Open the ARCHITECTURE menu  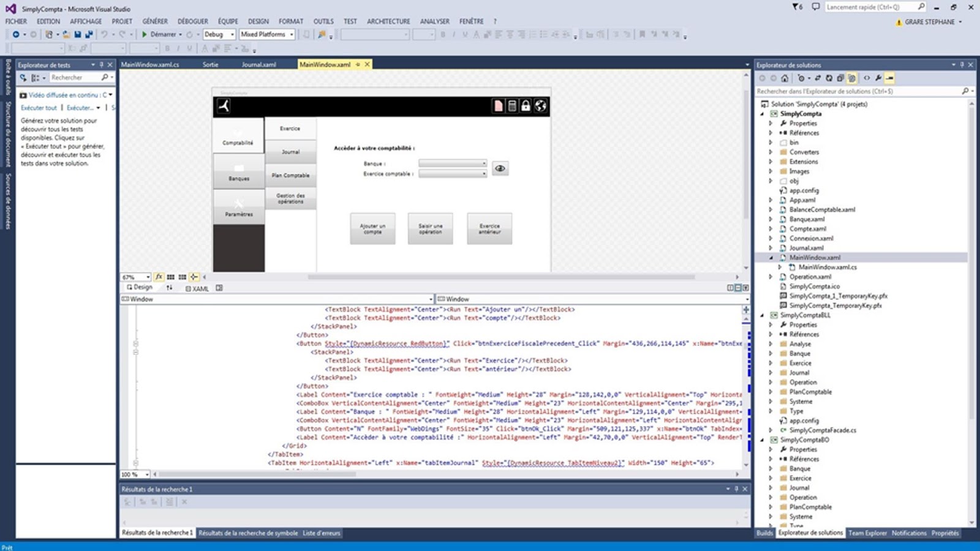[388, 21]
